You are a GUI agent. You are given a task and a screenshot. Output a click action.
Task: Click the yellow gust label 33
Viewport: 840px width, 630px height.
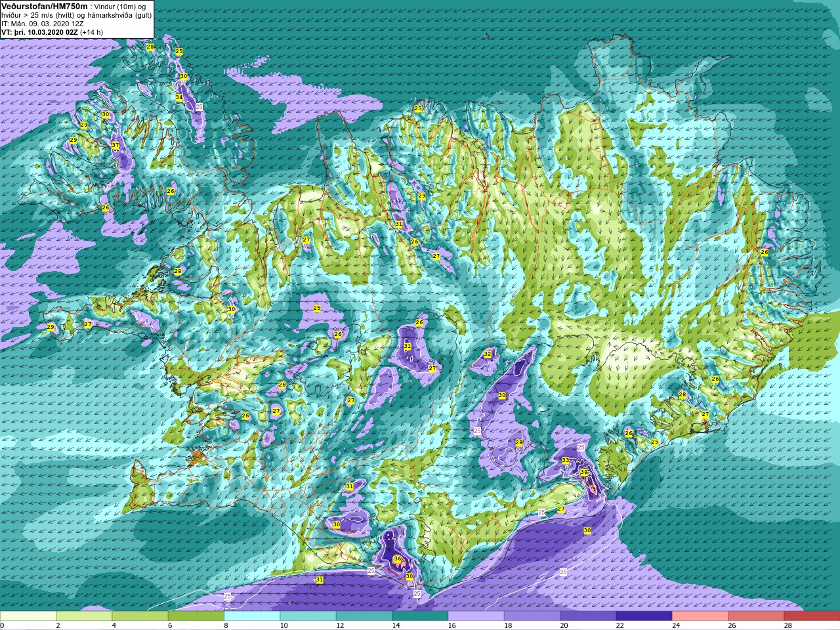coord(566,460)
